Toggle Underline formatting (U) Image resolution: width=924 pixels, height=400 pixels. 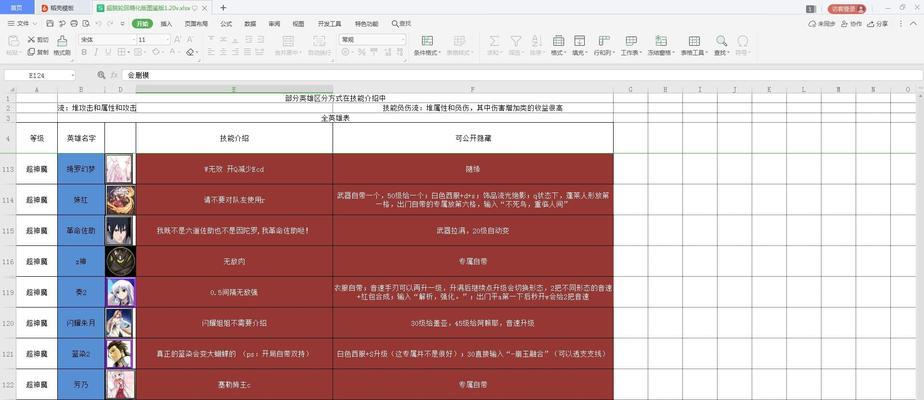coord(108,52)
